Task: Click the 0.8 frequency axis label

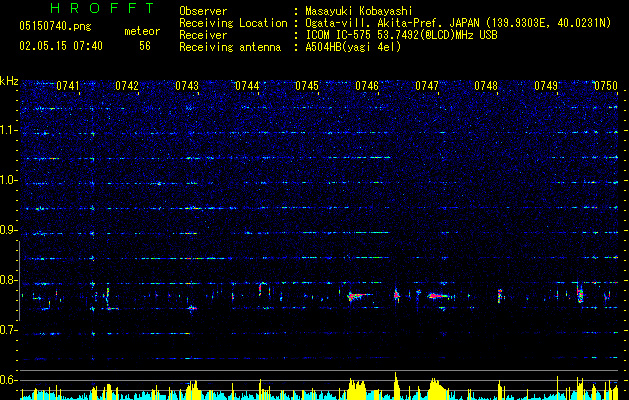Action: (x=9, y=280)
